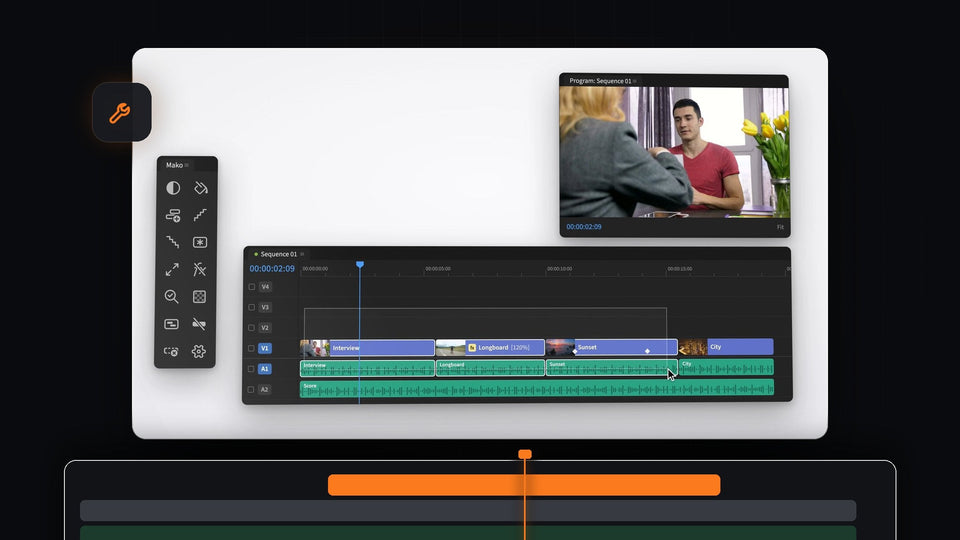The height and width of the screenshot is (540, 960).
Task: Toggle the A1 track checkbox
Action: tap(251, 369)
